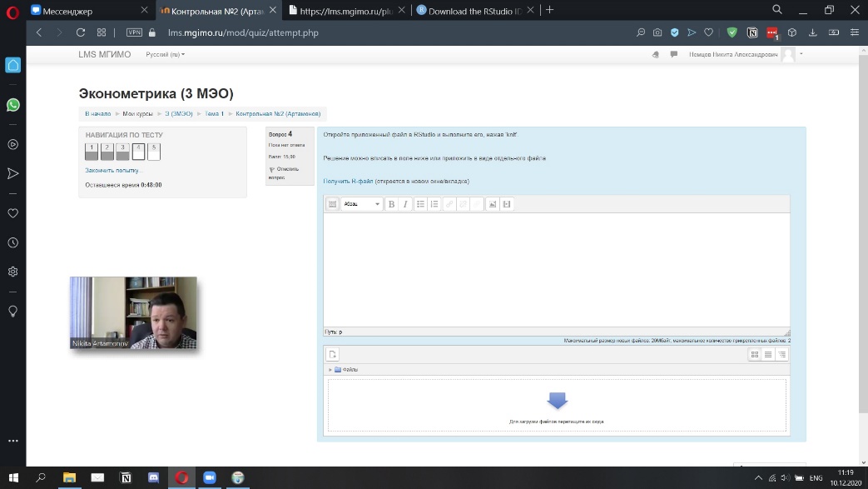Screen dimensions: 868x489
Task: Insert a bulleted list in the editor
Action: tap(420, 204)
